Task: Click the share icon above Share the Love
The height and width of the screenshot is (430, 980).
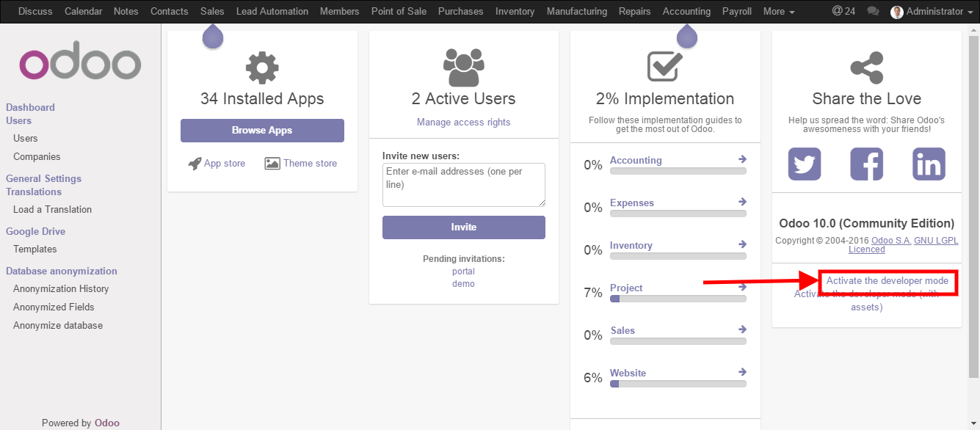Action: (867, 68)
